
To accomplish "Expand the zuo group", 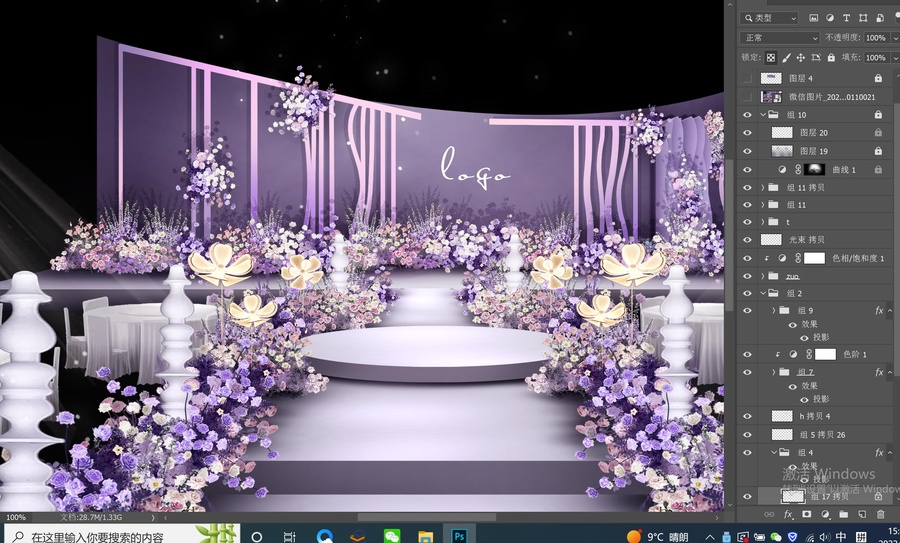I will [763, 276].
